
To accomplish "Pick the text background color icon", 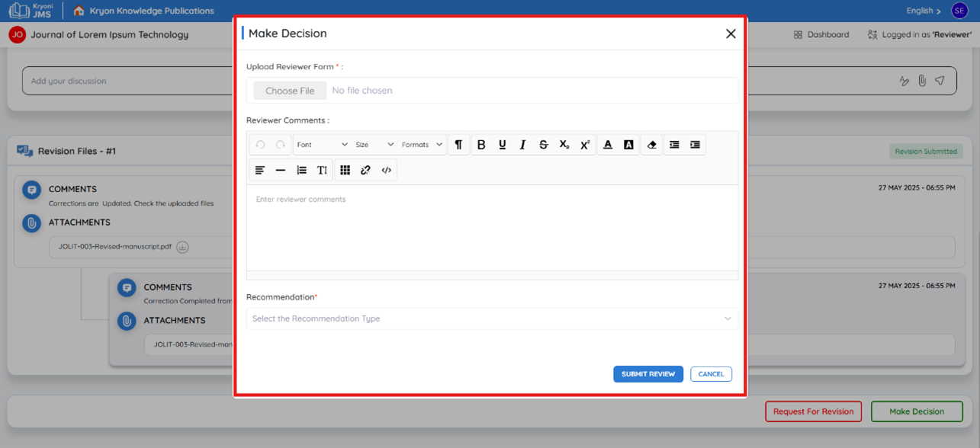I will (628, 145).
